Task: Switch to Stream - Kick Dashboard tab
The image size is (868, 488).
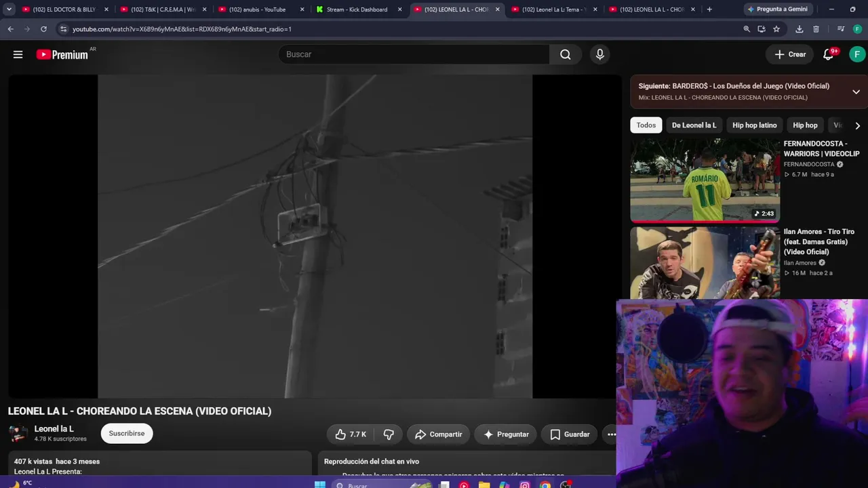Action: pyautogui.click(x=358, y=9)
